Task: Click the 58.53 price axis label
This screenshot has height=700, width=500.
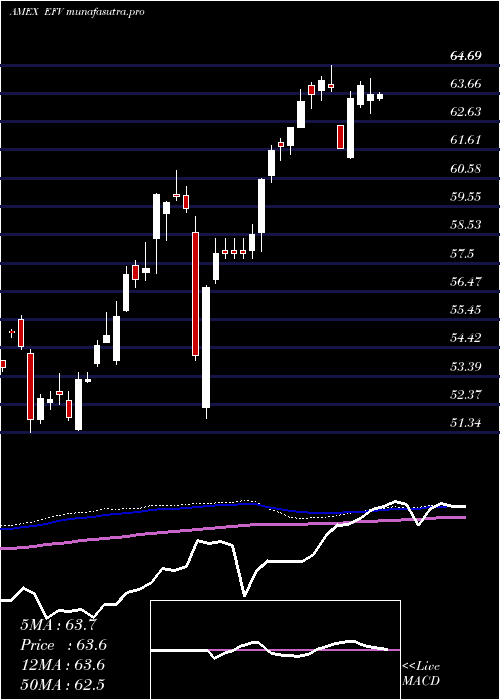Action: click(466, 225)
